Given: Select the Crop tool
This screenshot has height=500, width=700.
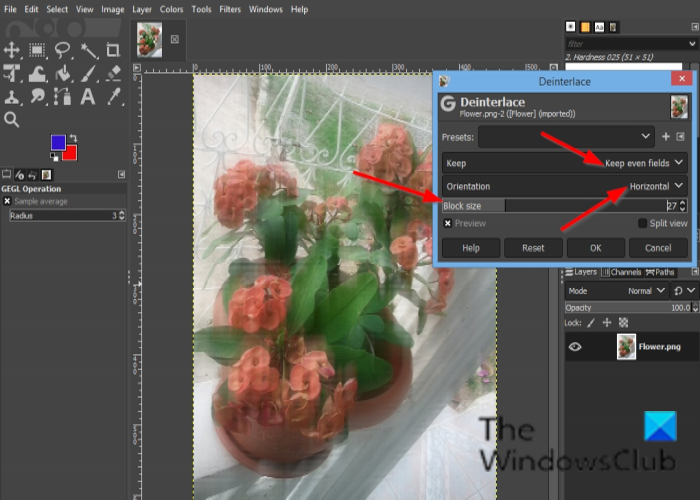Looking at the screenshot, I should pos(114,49).
